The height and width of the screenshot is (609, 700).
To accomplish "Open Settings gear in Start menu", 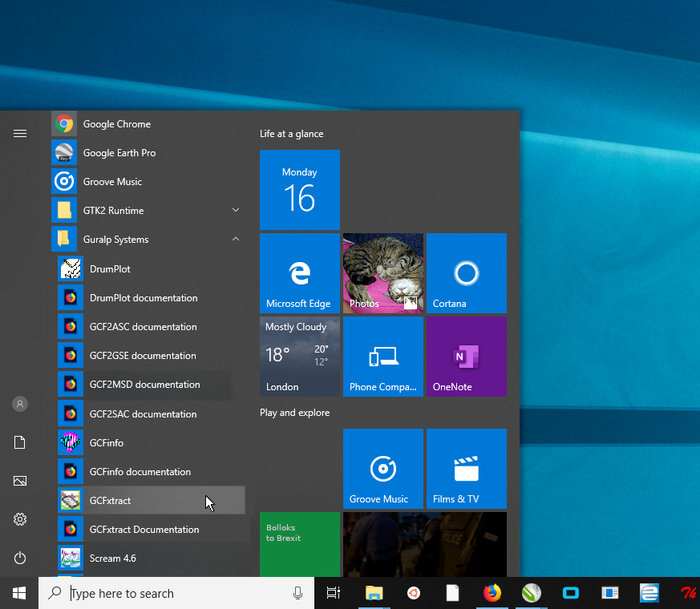I will 19,519.
